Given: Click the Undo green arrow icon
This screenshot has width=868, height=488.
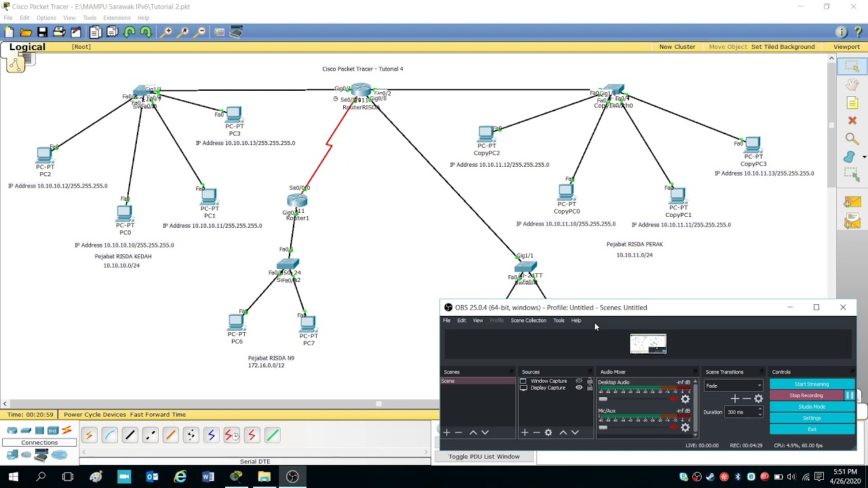Looking at the screenshot, I should click(x=130, y=32).
